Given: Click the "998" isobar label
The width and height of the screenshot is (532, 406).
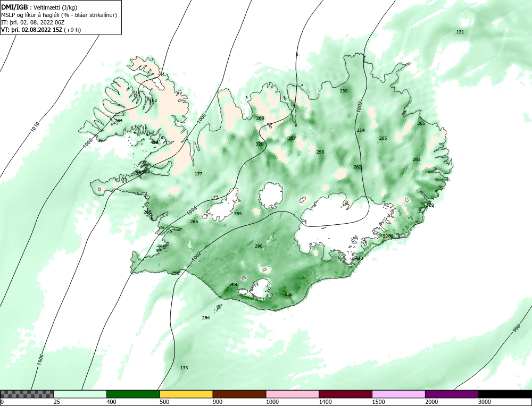Looking at the screenshot, I should [x=517, y=328].
